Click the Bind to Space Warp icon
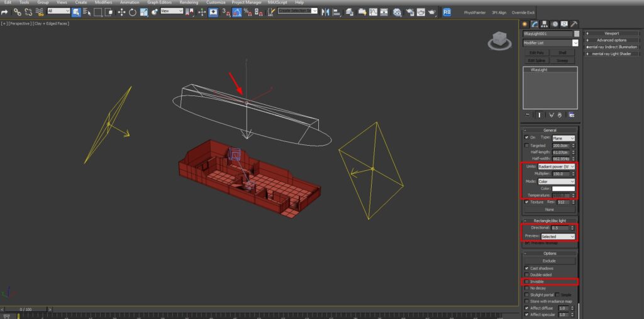Image resolution: width=644 pixels, height=319 pixels. [x=40, y=12]
